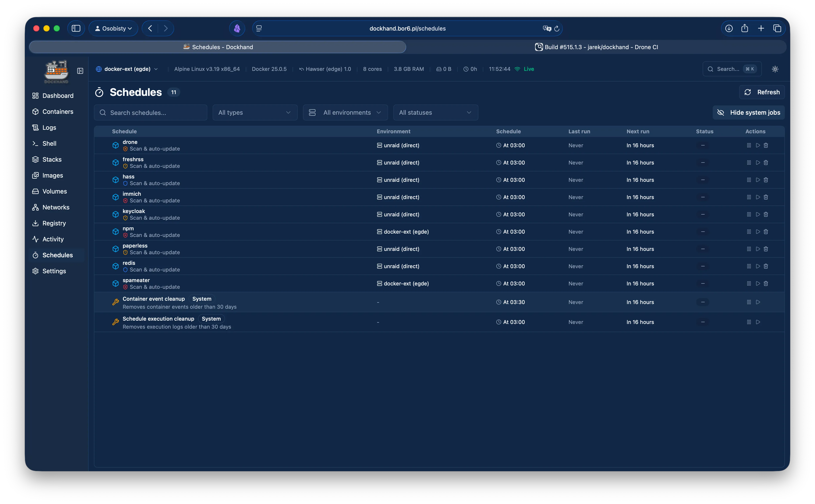Pause the immich schedule
815x504 pixels.
[x=749, y=197]
